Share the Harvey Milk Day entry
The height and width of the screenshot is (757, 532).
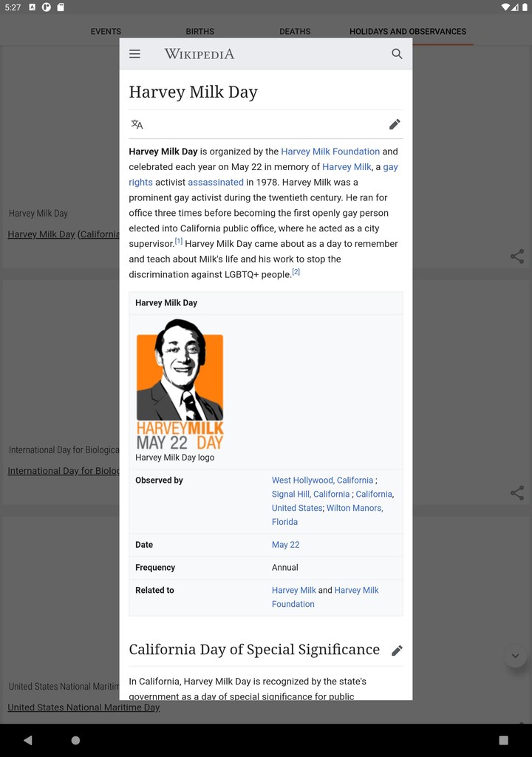click(x=517, y=257)
